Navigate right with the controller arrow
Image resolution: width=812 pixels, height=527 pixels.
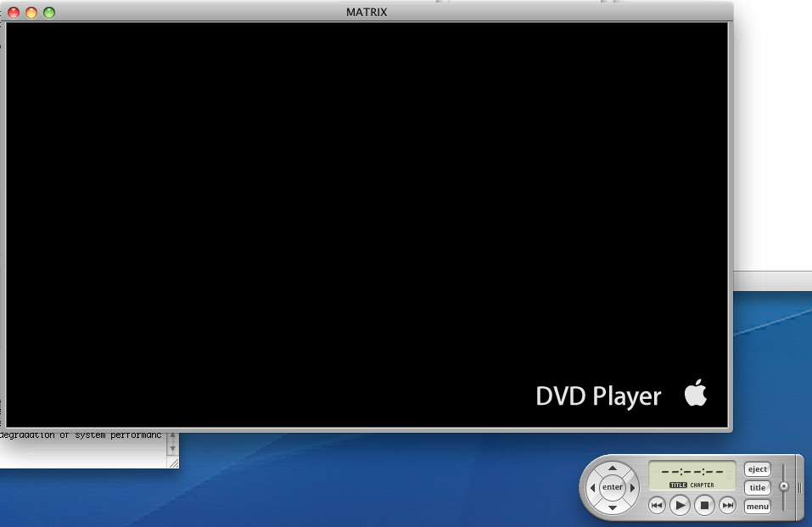point(632,488)
